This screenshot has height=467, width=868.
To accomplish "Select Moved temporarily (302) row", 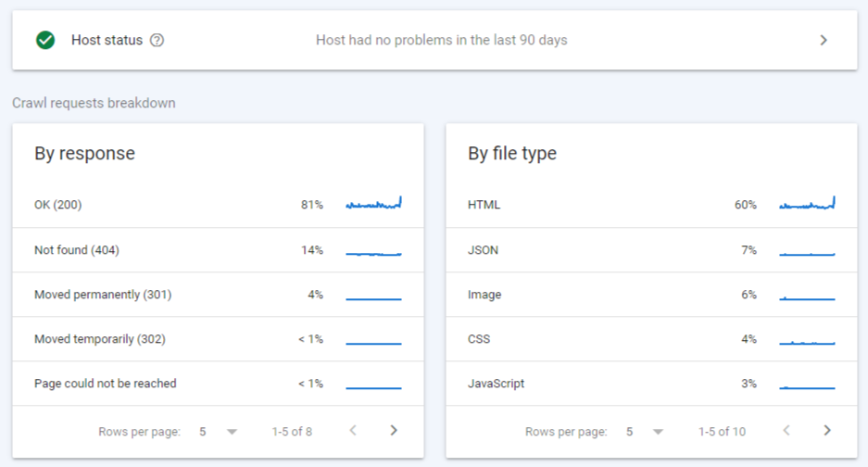I will [x=99, y=339].
